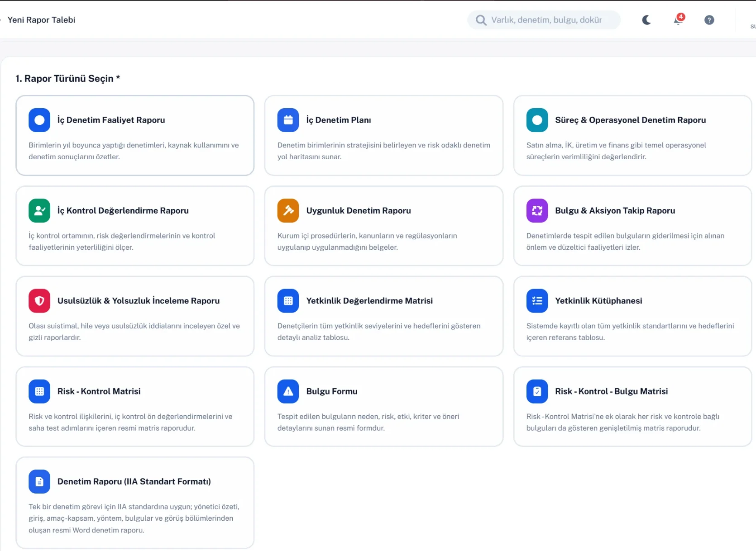The height and width of the screenshot is (551, 756).
Task: Click the Denetim Raporu document icon
Action: point(39,481)
